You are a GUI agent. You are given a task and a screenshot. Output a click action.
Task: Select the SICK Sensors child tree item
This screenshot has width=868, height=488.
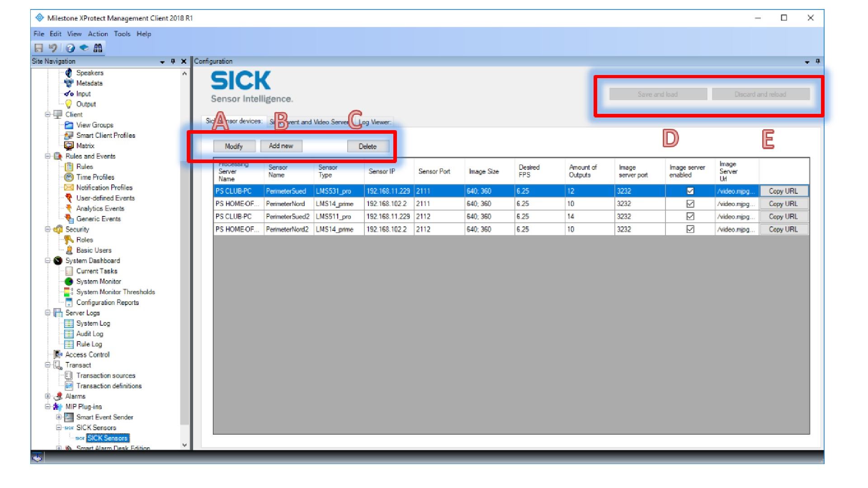pos(108,438)
